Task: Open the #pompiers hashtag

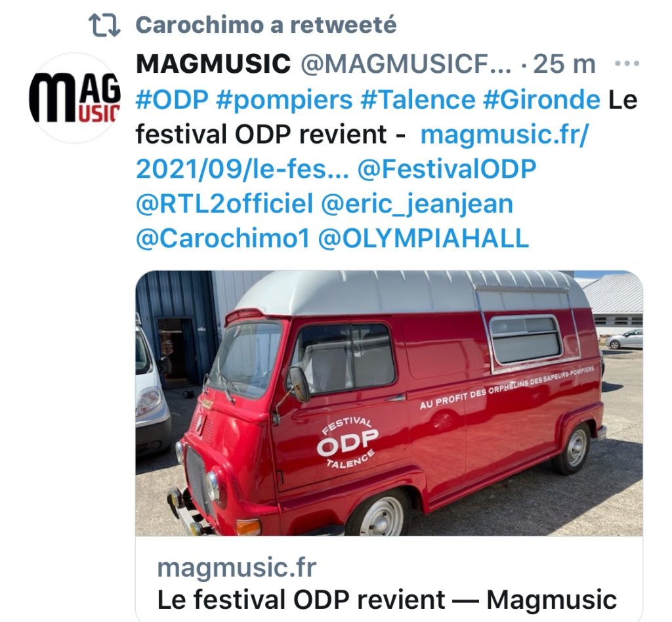Action: [285, 100]
